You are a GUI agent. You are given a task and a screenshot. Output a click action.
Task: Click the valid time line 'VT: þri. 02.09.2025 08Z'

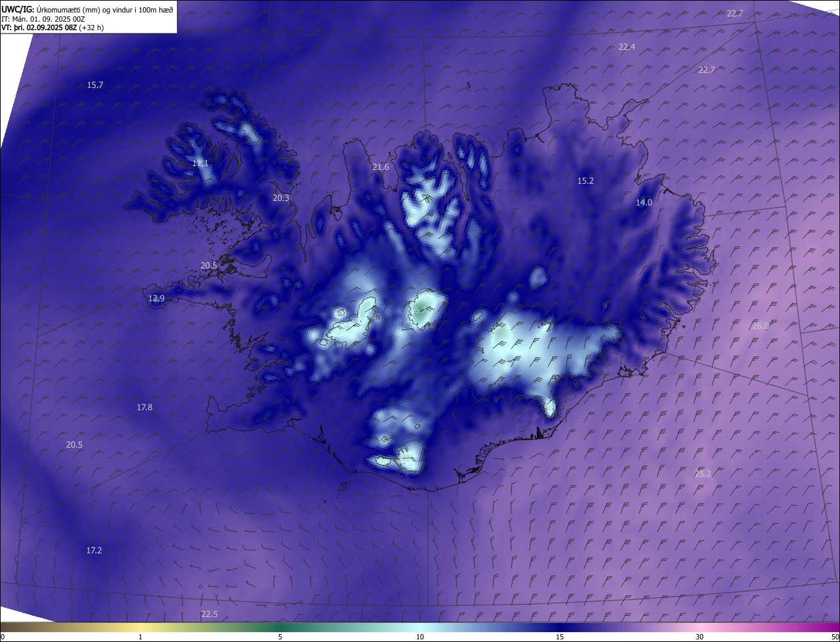(x=52, y=28)
